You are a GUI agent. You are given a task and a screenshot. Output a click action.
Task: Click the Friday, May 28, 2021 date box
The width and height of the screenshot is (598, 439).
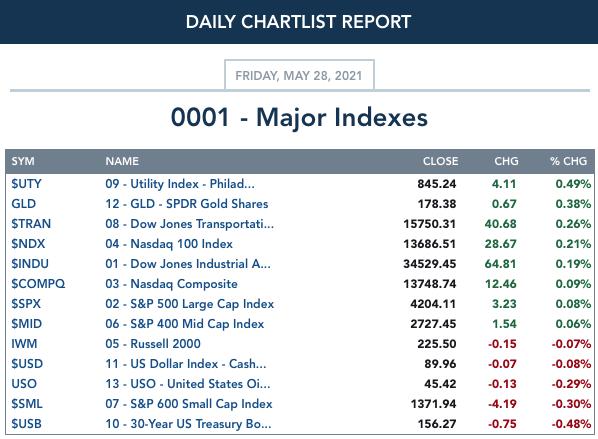(299, 75)
